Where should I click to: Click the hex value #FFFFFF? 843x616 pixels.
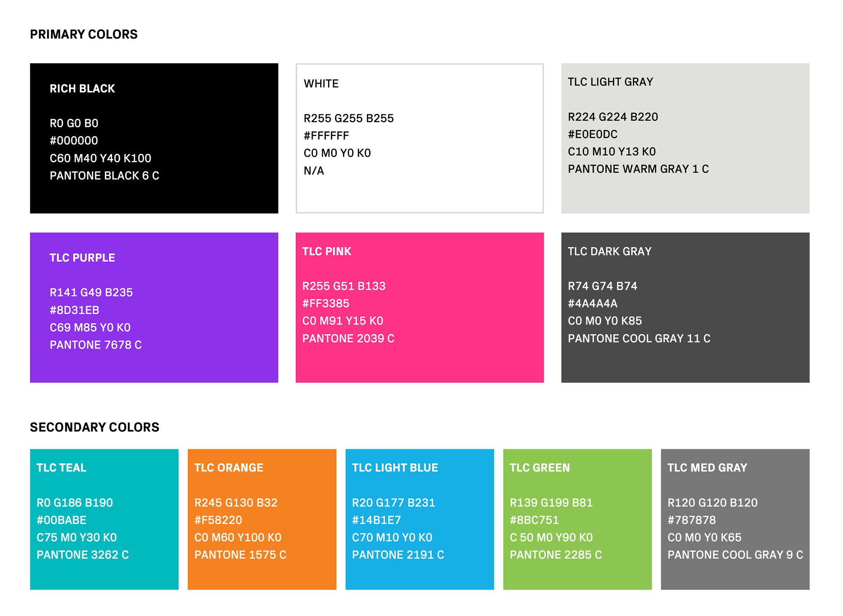[x=326, y=136]
